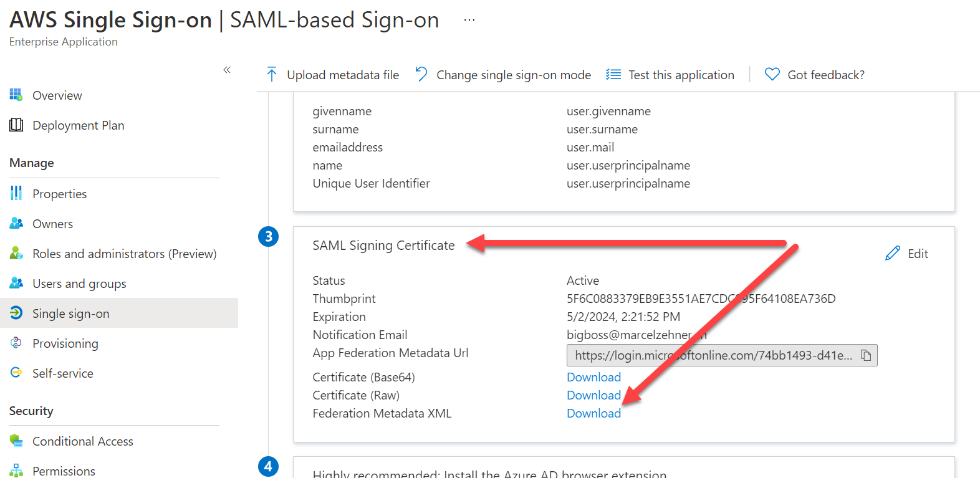Copy the App Federation Metadata Url
The image size is (980, 478).
pos(866,355)
